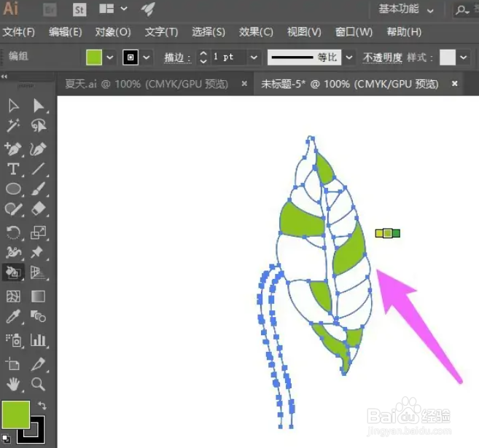
Task: Click the control bar green fill swatch
Action: pyautogui.click(x=94, y=58)
